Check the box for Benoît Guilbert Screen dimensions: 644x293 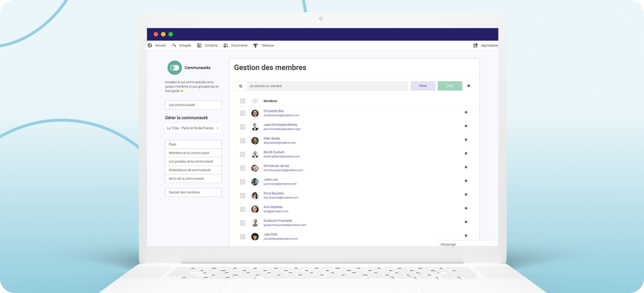(x=242, y=154)
